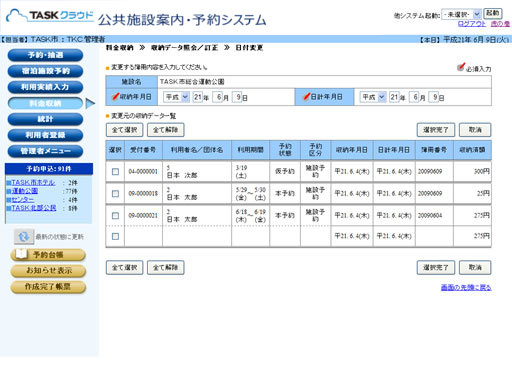Click the 収納データ照会/訂正 breadcrumb
The width and height of the screenshot is (512, 384).
point(184,48)
